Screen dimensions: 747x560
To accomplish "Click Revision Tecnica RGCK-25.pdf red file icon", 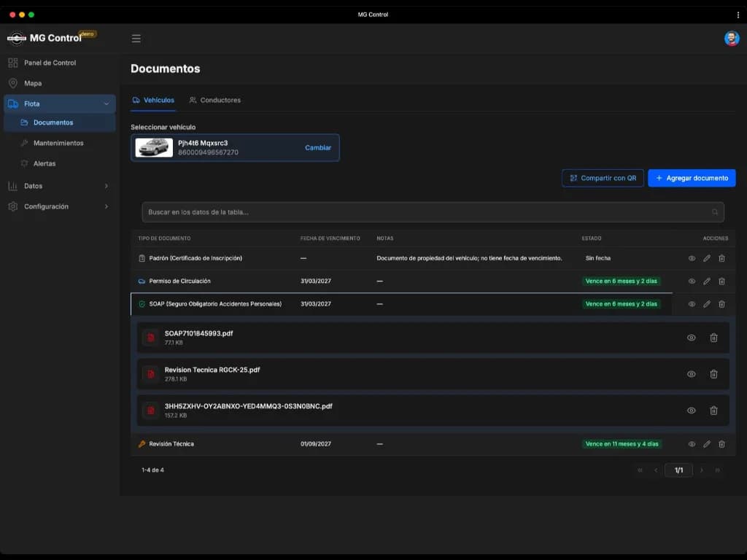I will (x=150, y=374).
